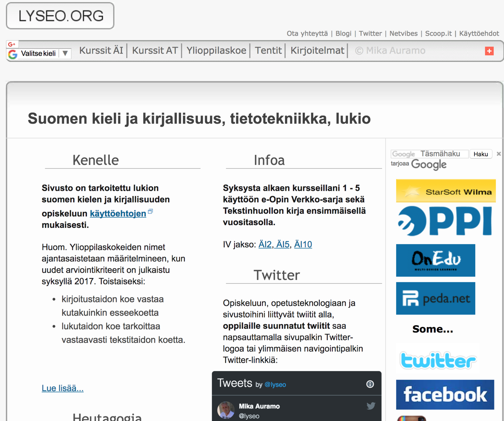Click the Infoa section heading

pyautogui.click(x=269, y=160)
